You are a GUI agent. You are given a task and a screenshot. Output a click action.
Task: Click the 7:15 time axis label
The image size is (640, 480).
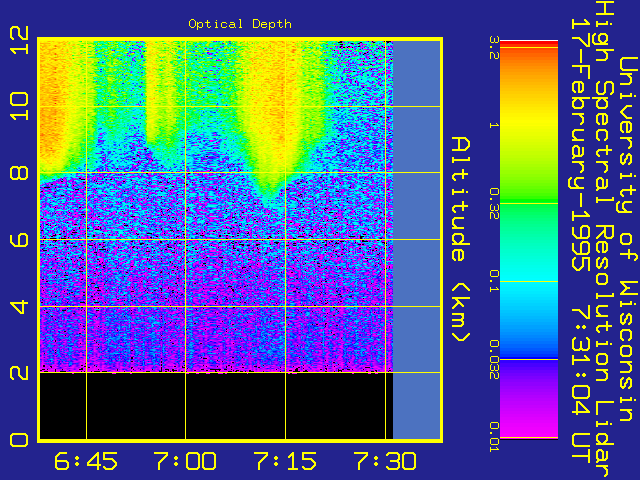[285, 461]
